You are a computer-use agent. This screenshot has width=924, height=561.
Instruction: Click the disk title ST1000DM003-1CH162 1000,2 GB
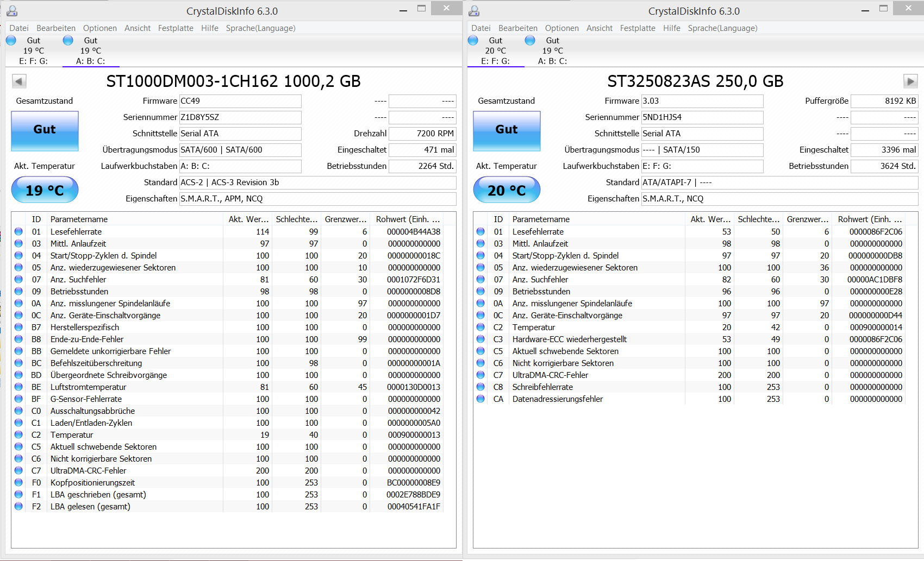click(x=234, y=81)
